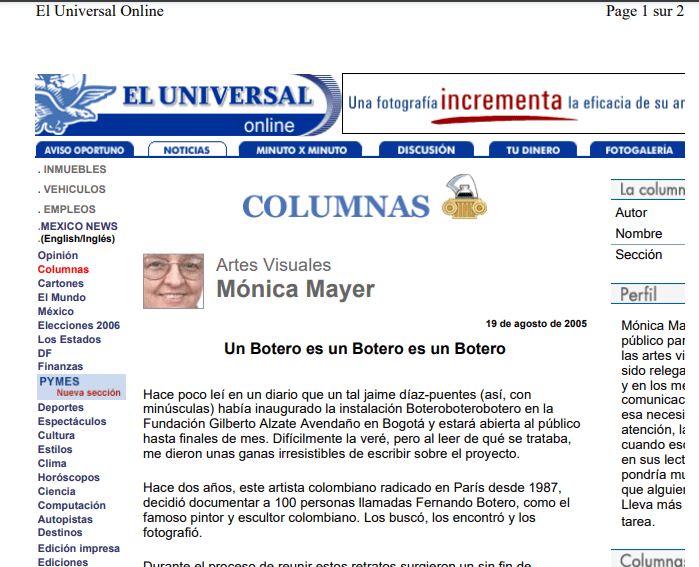
Task: Open the Cartones section link
Action: pyautogui.click(x=61, y=284)
